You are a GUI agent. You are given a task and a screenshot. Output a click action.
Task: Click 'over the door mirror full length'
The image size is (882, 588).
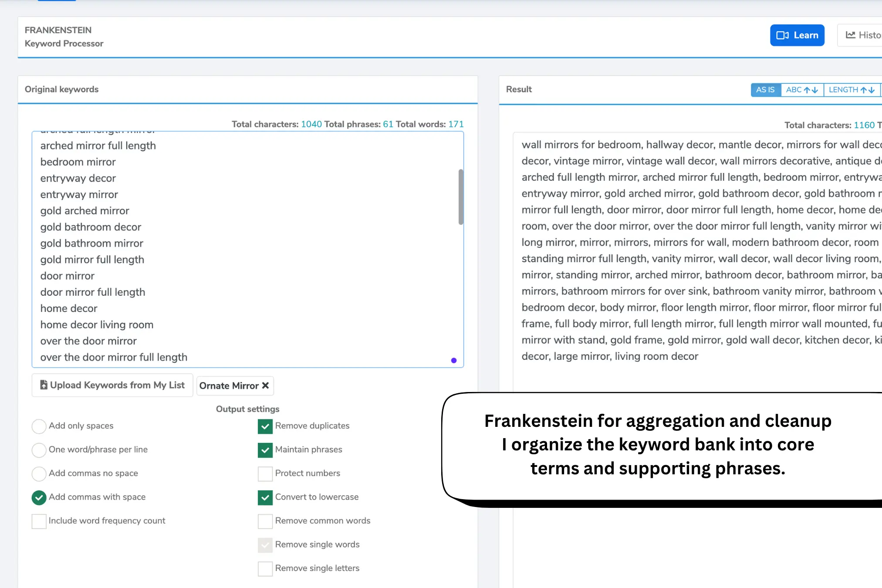click(114, 357)
